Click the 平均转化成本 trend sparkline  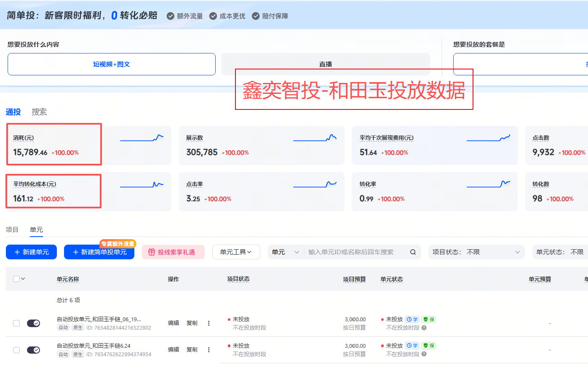pyautogui.click(x=142, y=184)
